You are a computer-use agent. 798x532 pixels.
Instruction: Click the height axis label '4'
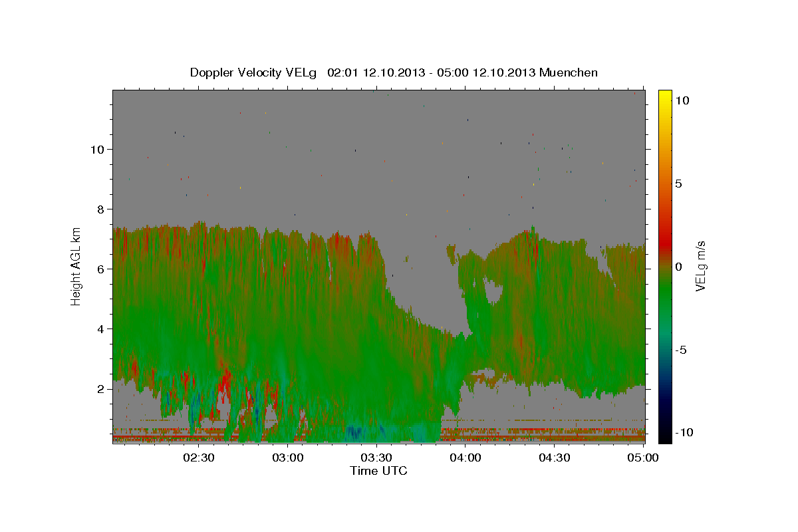pyautogui.click(x=99, y=329)
